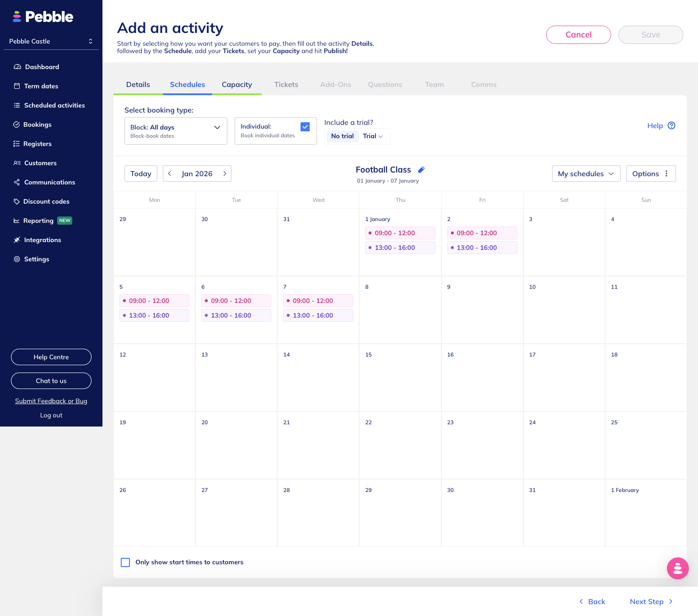Select the pink 09:00 - 12:00 session on 1 January

point(400,233)
